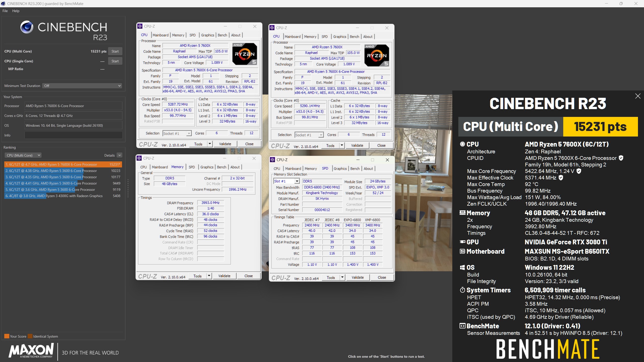The width and height of the screenshot is (644, 362).
Task: Click the Identical System legend swatch
Action: tap(30, 336)
